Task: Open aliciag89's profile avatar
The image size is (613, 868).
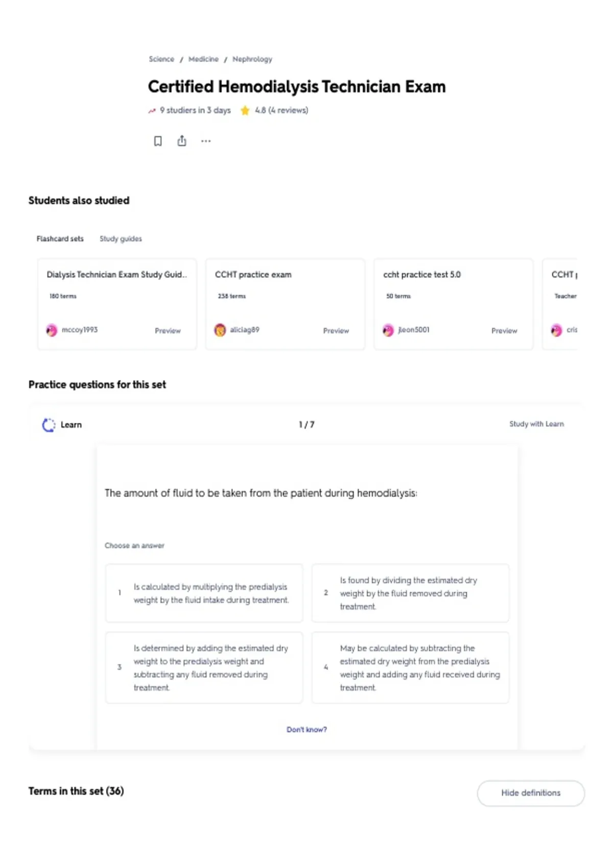Action: coord(220,330)
